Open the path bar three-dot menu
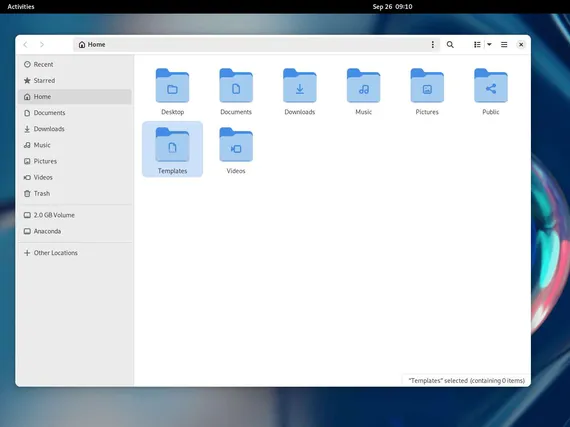This screenshot has width=570, height=427. point(433,44)
